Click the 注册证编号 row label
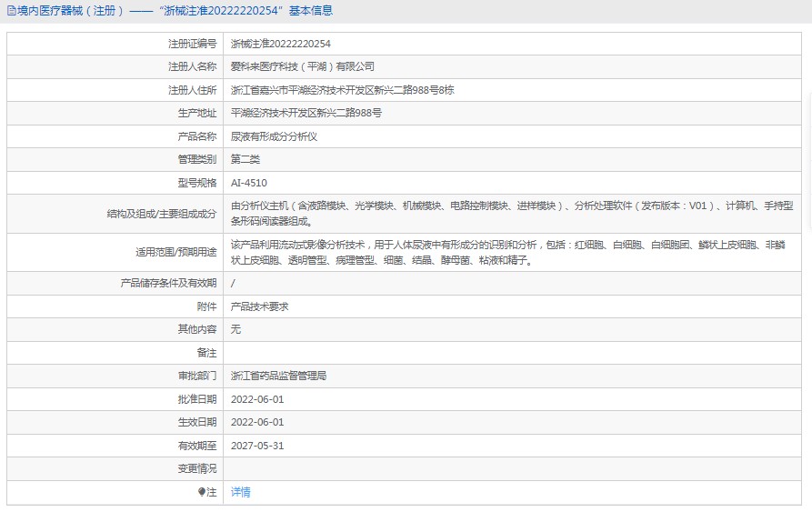This screenshot has height=512, width=812. [192, 44]
